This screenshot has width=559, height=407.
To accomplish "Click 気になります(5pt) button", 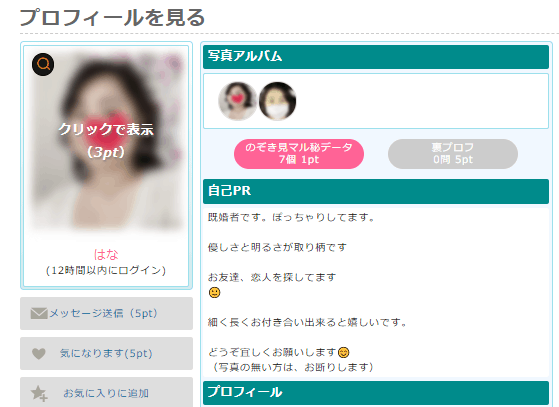I will [x=106, y=354].
